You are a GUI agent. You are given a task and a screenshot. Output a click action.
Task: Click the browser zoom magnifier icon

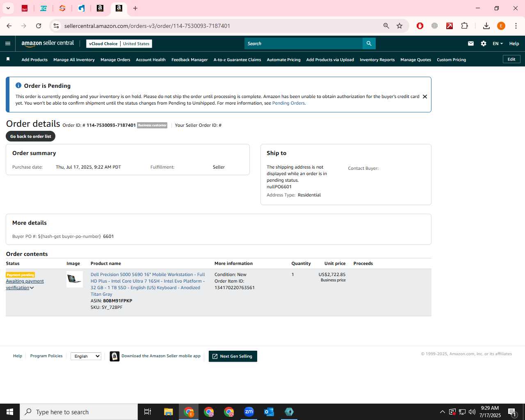point(386,26)
